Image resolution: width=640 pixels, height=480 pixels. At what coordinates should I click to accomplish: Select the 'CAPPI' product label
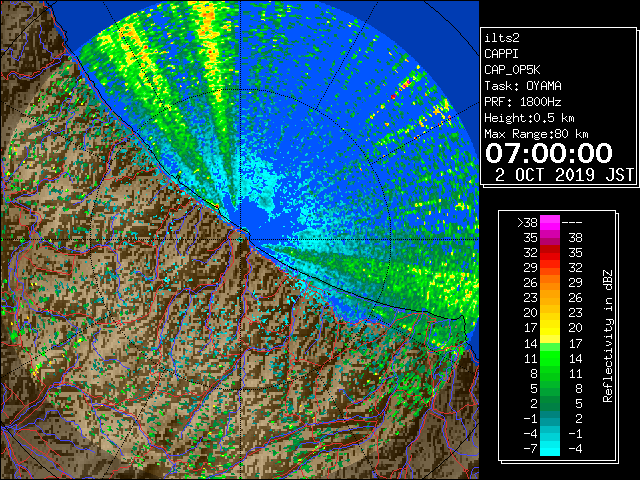click(x=501, y=54)
